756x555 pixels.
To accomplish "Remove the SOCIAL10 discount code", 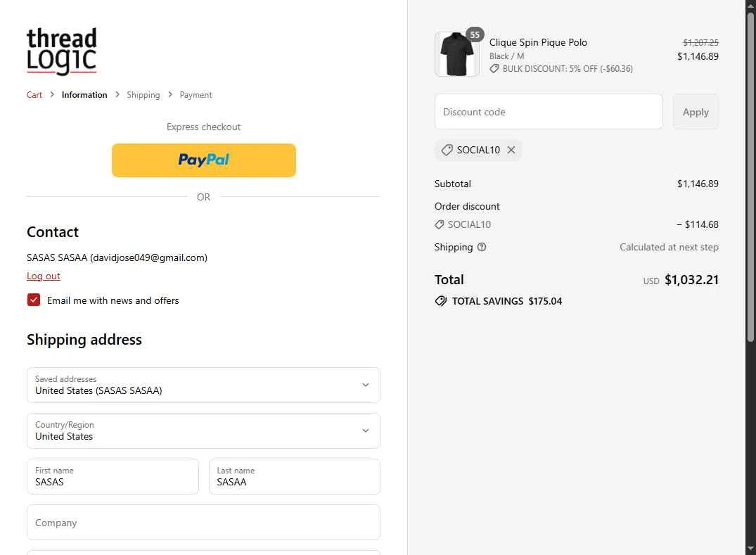I will click(511, 150).
